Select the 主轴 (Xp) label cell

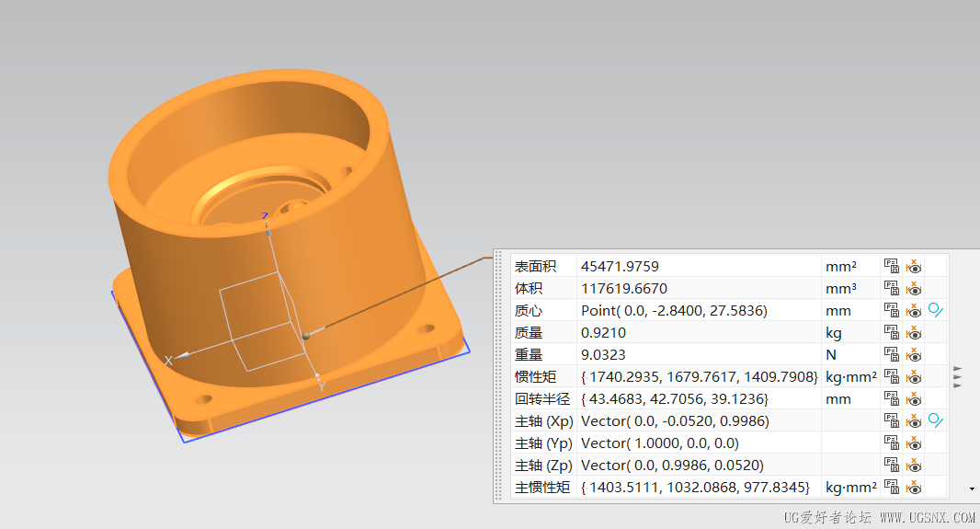(x=543, y=420)
